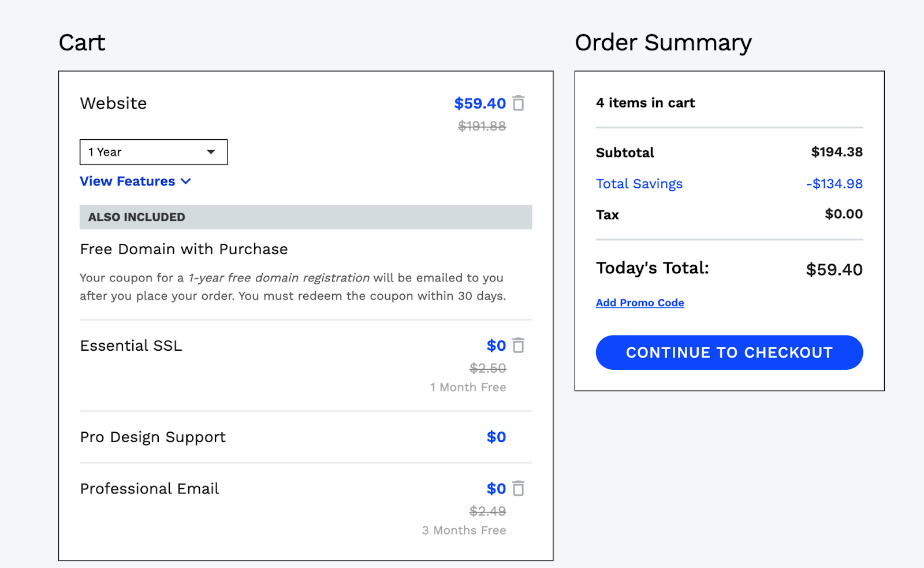The height and width of the screenshot is (568, 924).
Task: Click the 4 items in cart text
Action: click(645, 103)
